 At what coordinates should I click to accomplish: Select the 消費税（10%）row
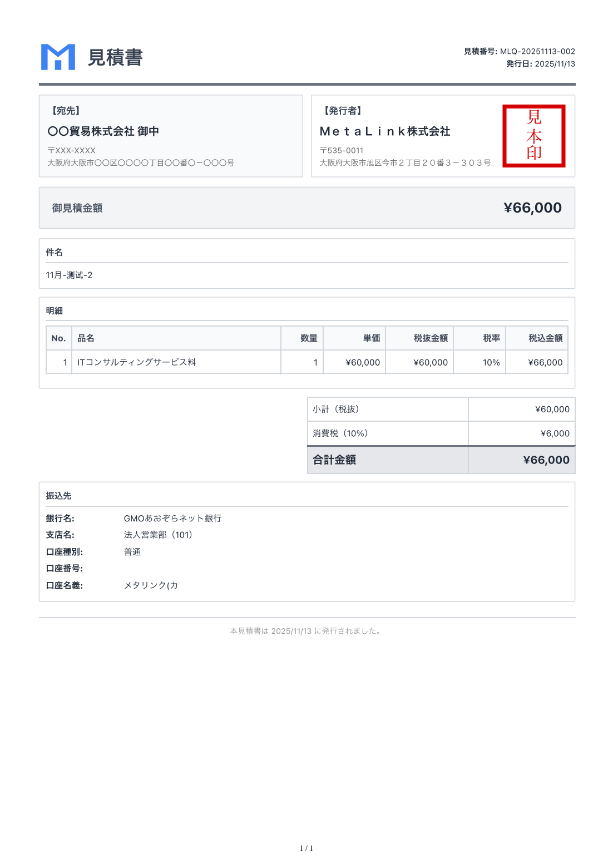point(442,433)
